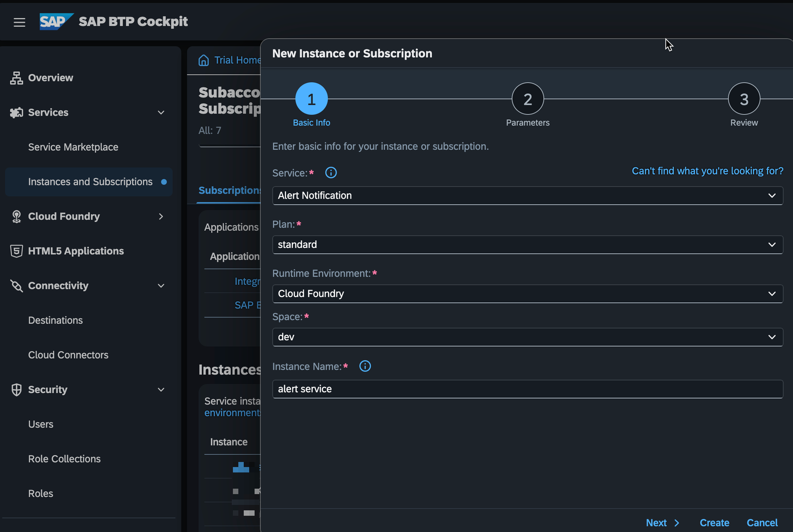Open the Space dropdown set to dev
Image resolution: width=793 pixels, height=532 pixels.
[527, 337]
